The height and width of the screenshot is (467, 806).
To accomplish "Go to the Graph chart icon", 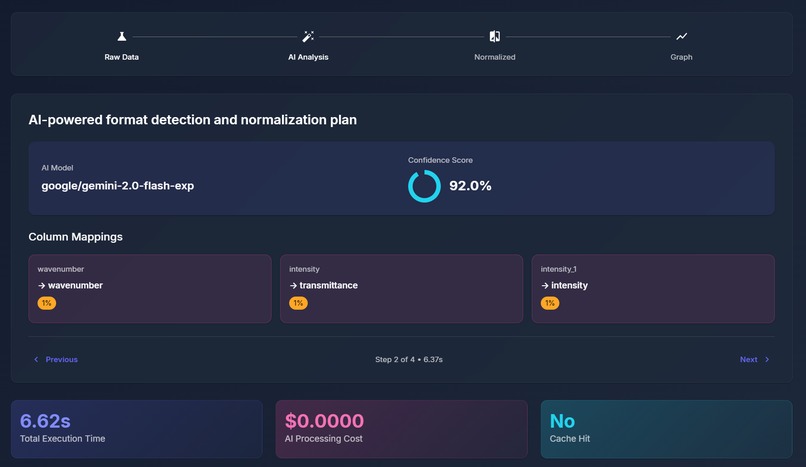I will pos(681,36).
